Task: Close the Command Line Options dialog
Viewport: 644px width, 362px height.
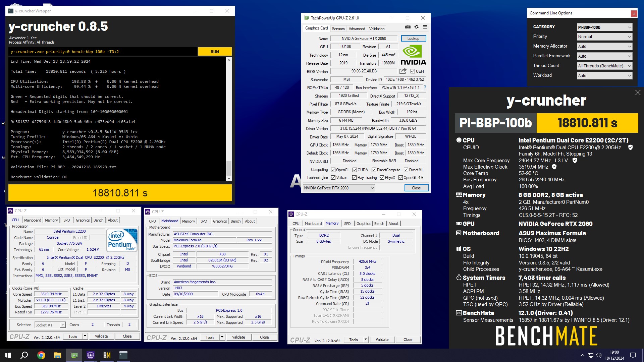Action: (634, 13)
